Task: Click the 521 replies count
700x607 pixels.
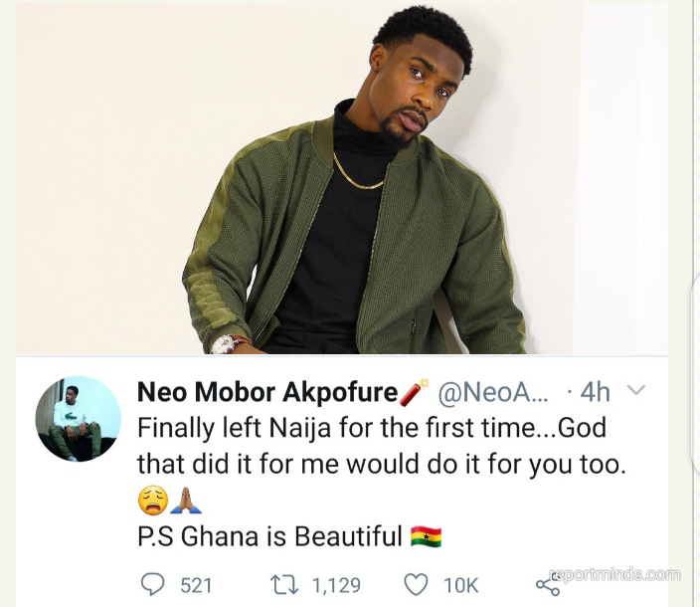Action: coord(196,585)
